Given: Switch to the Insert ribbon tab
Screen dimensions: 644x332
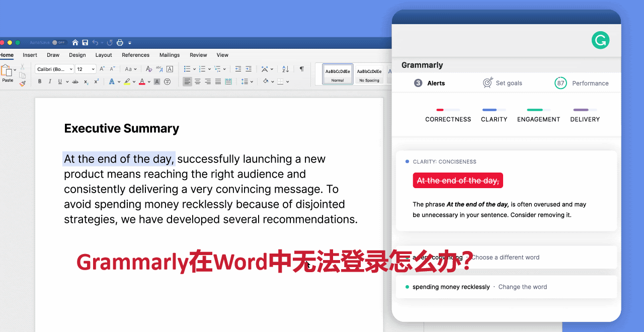Looking at the screenshot, I should [x=30, y=55].
